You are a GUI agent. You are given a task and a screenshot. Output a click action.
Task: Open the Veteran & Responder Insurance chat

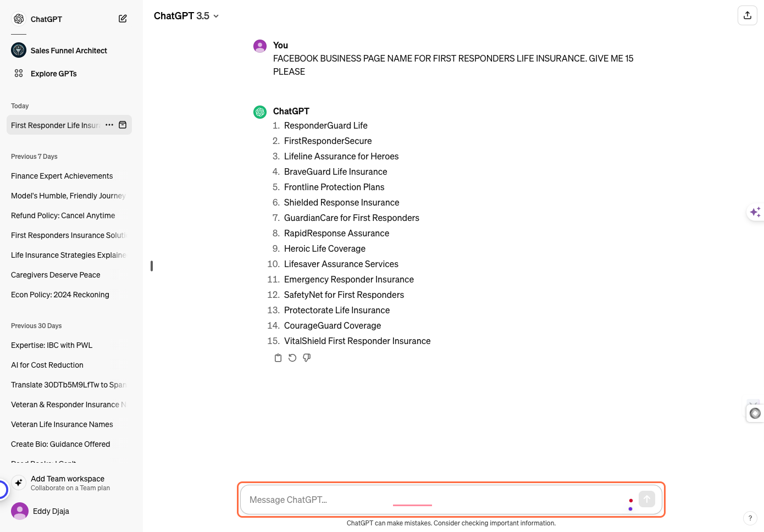pos(68,404)
